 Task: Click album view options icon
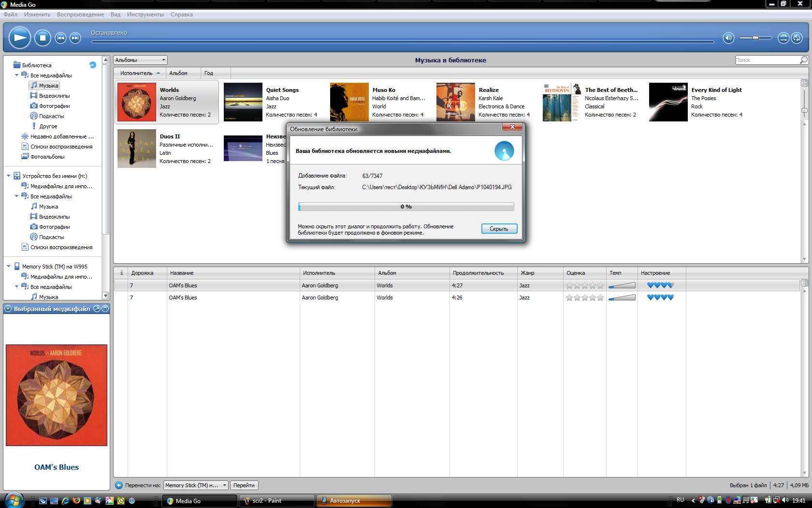pos(804,83)
